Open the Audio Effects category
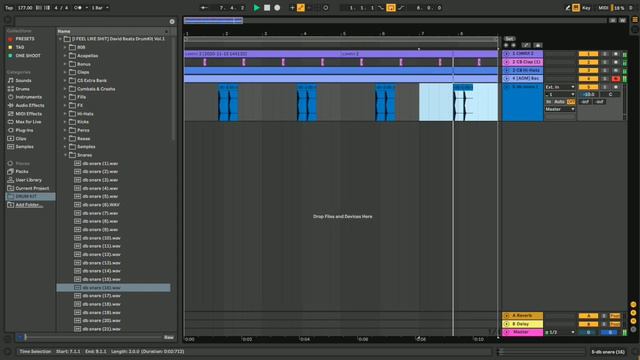Image resolution: width=640 pixels, height=360 pixels. pos(30,105)
